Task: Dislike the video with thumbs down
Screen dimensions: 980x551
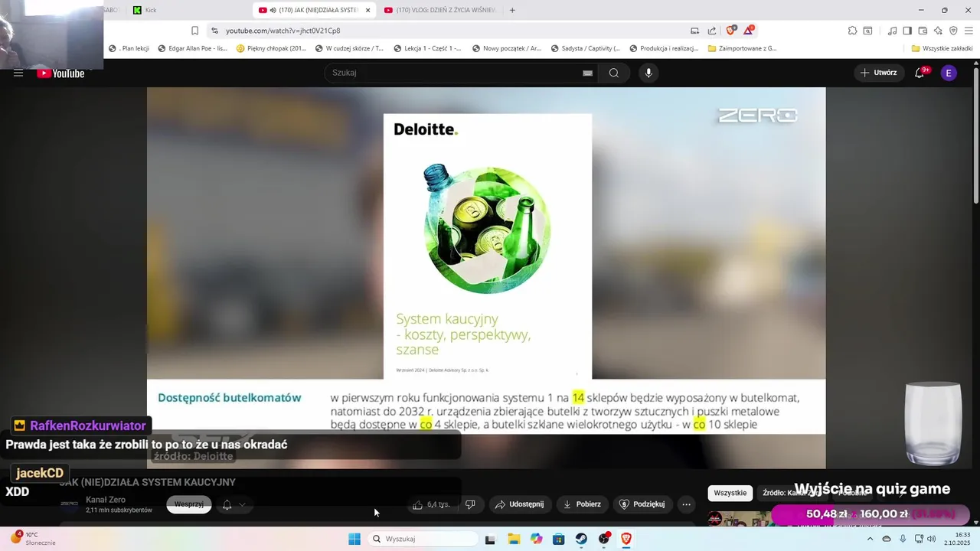Action: 470,504
